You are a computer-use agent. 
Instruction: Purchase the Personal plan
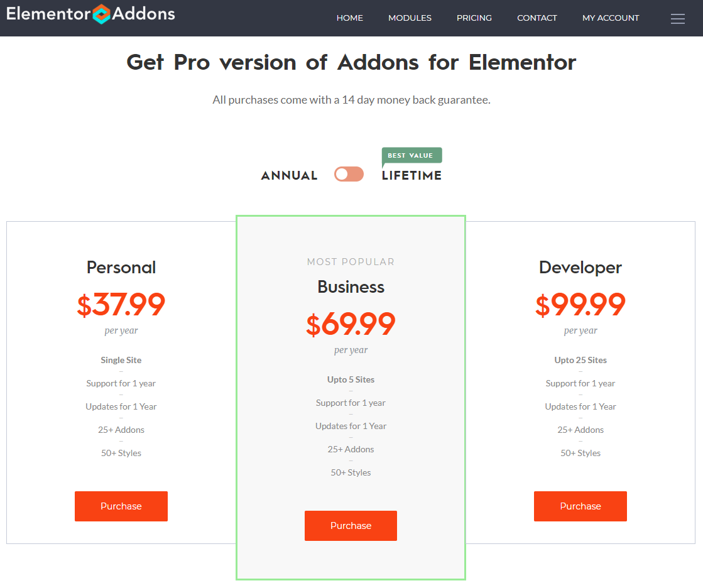(x=121, y=506)
